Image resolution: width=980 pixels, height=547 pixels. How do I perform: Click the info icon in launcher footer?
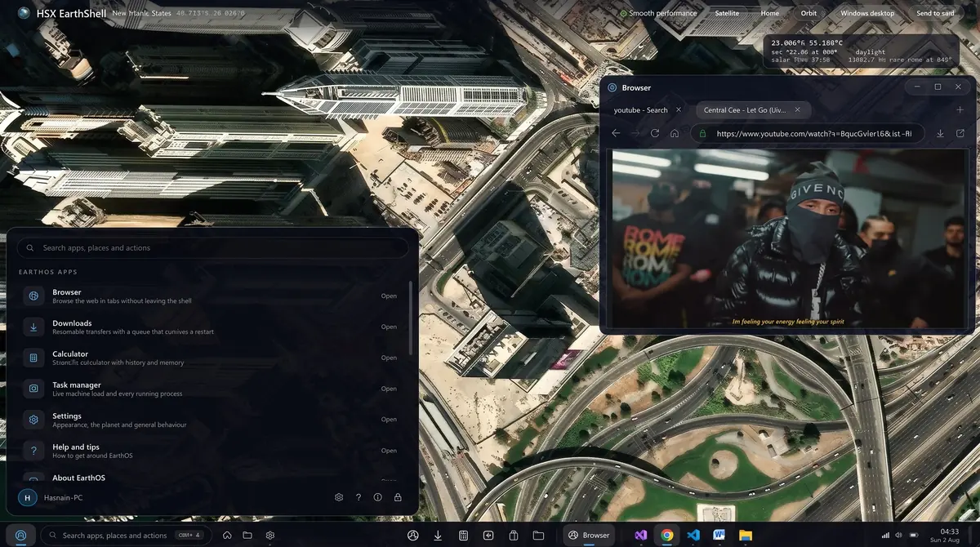tap(378, 497)
